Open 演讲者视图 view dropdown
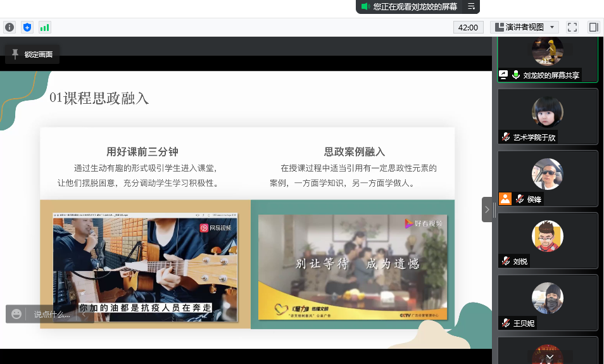This screenshot has width=604, height=364. 524,27
